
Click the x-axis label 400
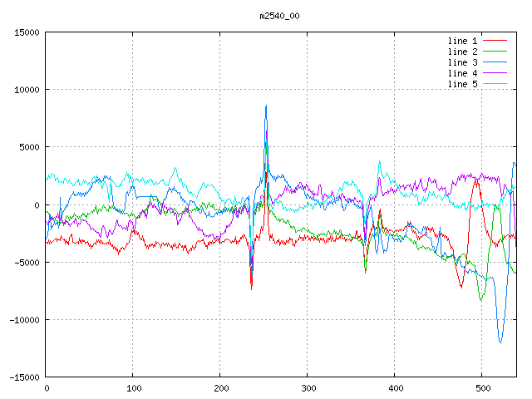(396, 388)
